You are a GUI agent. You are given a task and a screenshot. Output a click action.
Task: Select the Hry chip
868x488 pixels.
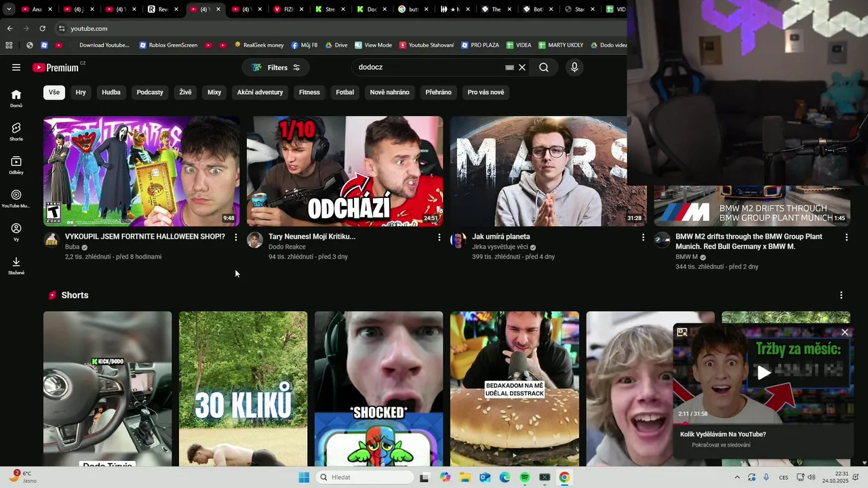[x=81, y=92]
